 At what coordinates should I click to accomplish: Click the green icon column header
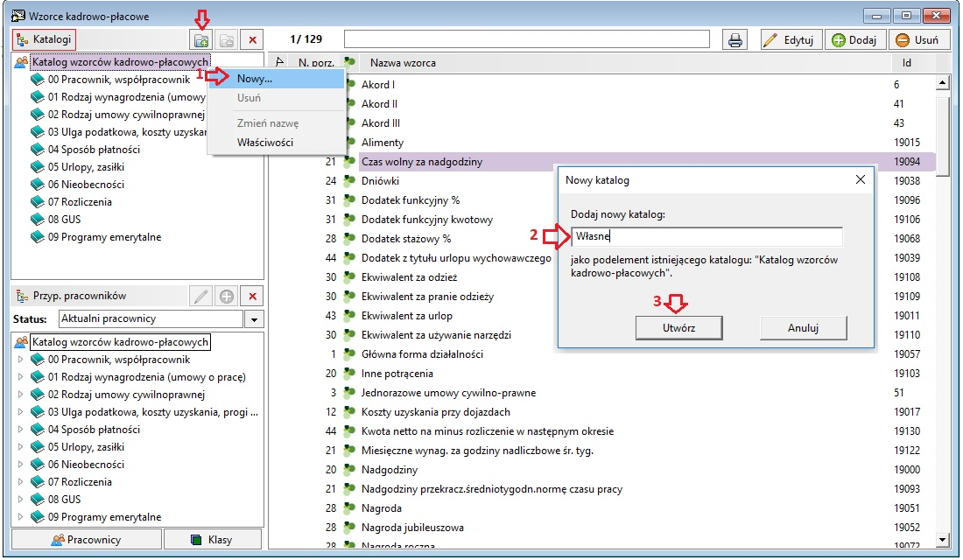349,62
